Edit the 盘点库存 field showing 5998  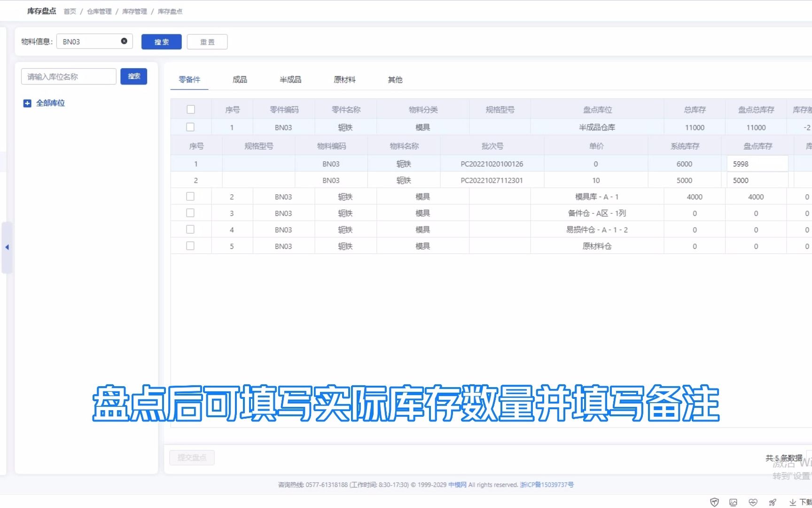coord(757,164)
